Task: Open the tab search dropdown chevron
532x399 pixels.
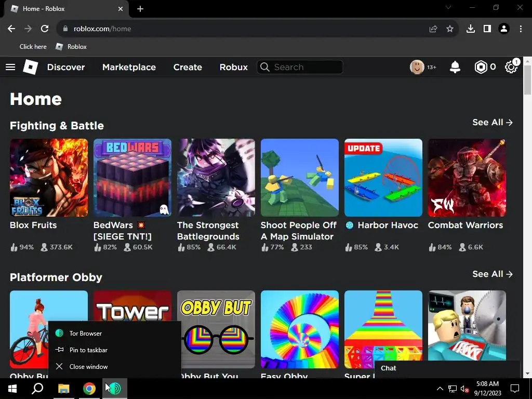Action: (448, 7)
